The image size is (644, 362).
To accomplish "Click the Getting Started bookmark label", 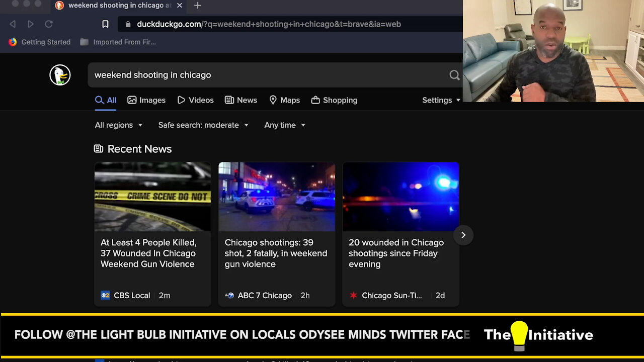I will [46, 42].
